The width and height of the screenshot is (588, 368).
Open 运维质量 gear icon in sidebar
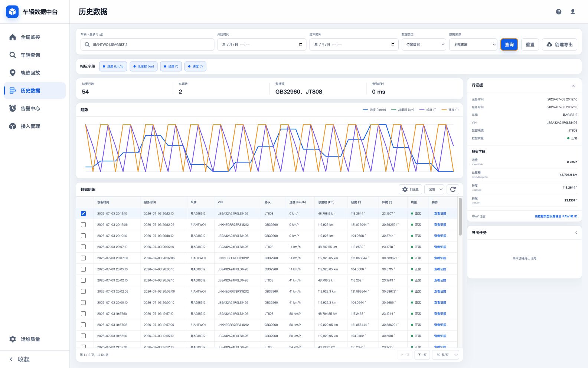[x=13, y=339]
